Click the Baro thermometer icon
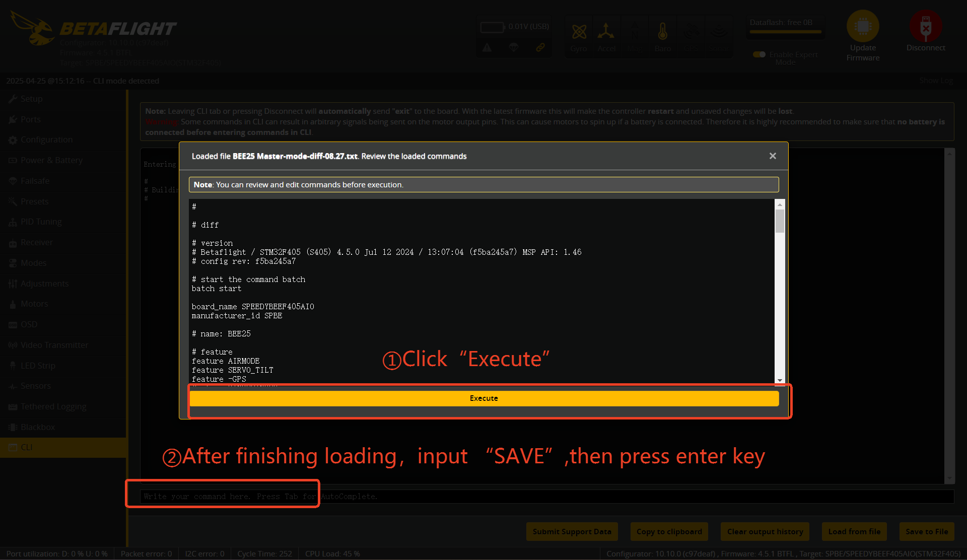The image size is (967, 560). click(x=663, y=32)
